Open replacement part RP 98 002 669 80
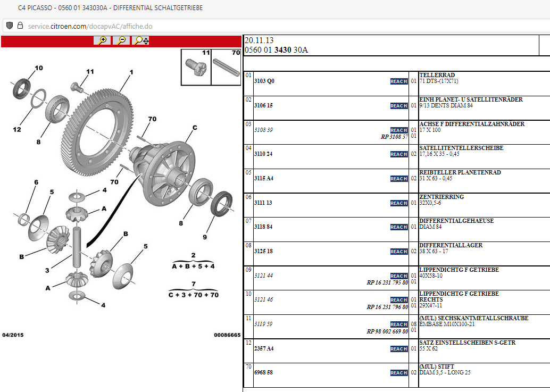The image size is (550, 392). click(x=387, y=332)
